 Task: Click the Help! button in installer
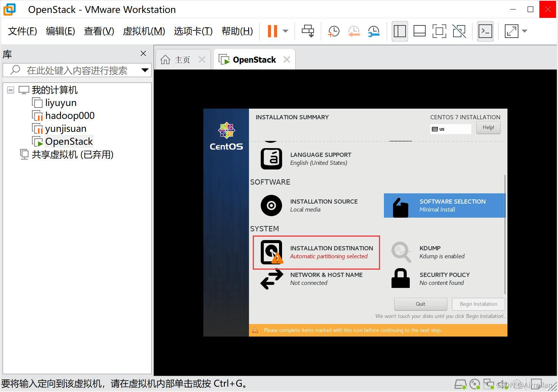coord(488,128)
